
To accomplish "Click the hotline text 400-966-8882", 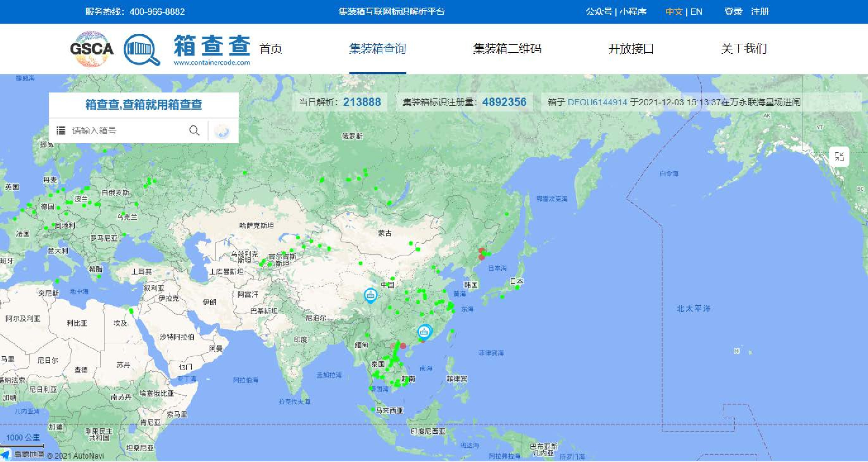I will click(x=157, y=12).
